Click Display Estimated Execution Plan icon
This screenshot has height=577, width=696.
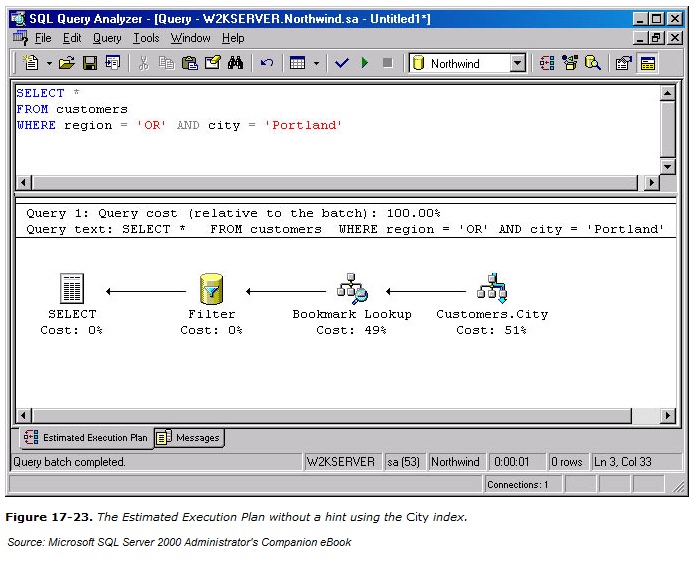547,63
